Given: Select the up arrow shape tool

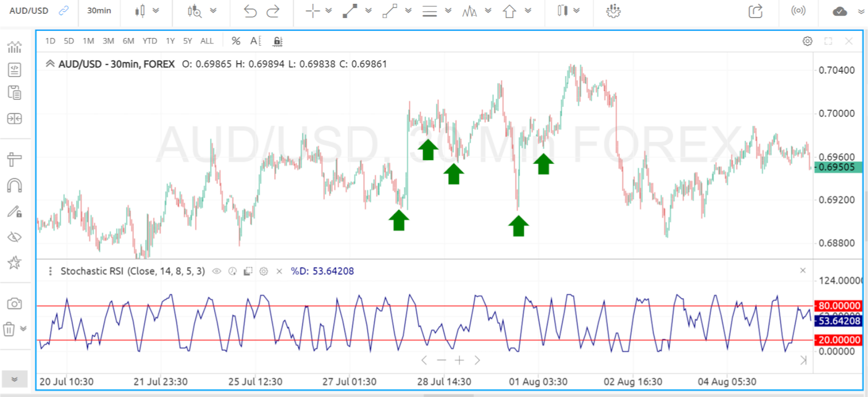Looking at the screenshot, I should click(x=509, y=11).
